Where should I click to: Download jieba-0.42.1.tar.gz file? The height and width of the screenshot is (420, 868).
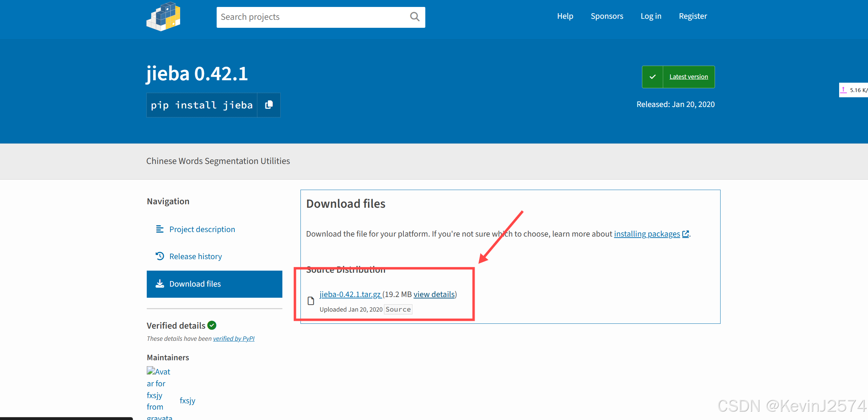click(x=350, y=294)
